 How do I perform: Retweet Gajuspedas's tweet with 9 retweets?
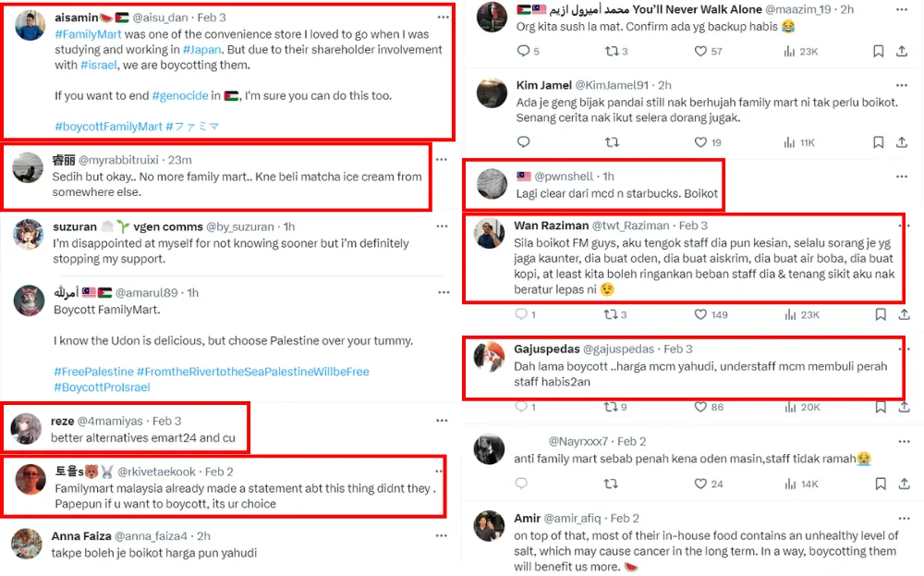coord(611,407)
